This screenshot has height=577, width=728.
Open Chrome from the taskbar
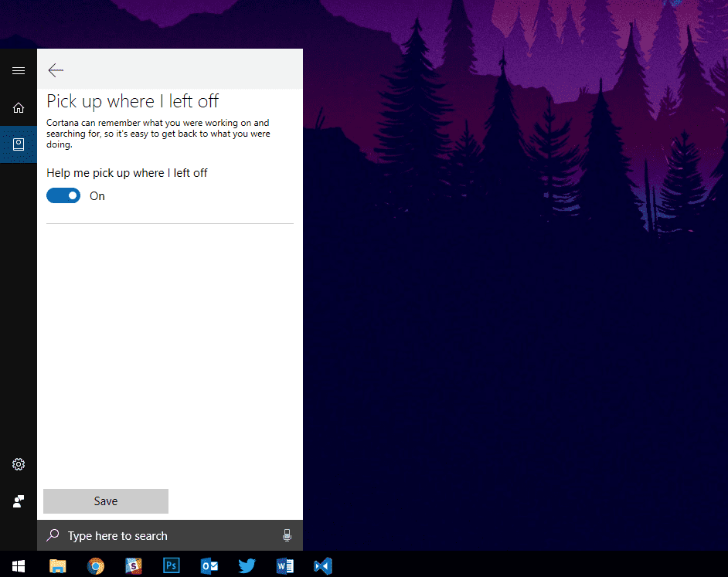[96, 566]
